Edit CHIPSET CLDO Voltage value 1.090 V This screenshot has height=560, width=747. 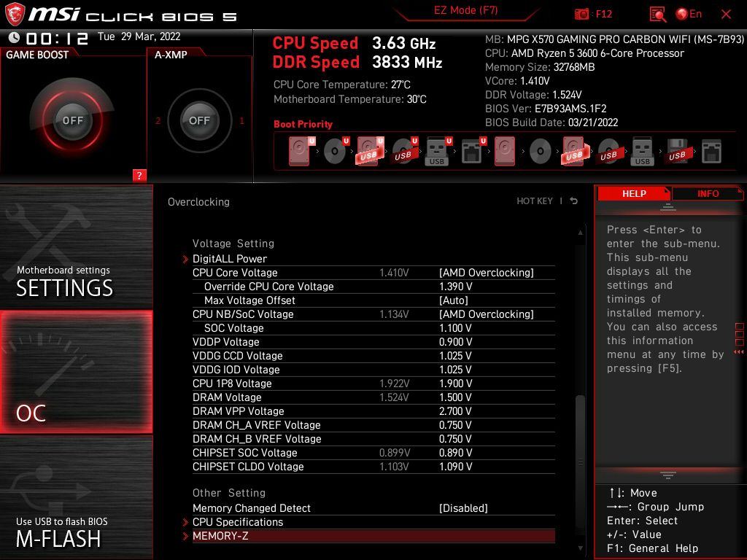click(x=455, y=466)
